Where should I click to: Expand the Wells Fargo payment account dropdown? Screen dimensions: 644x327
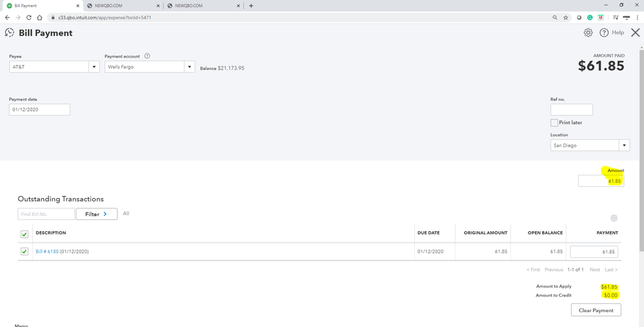(189, 67)
